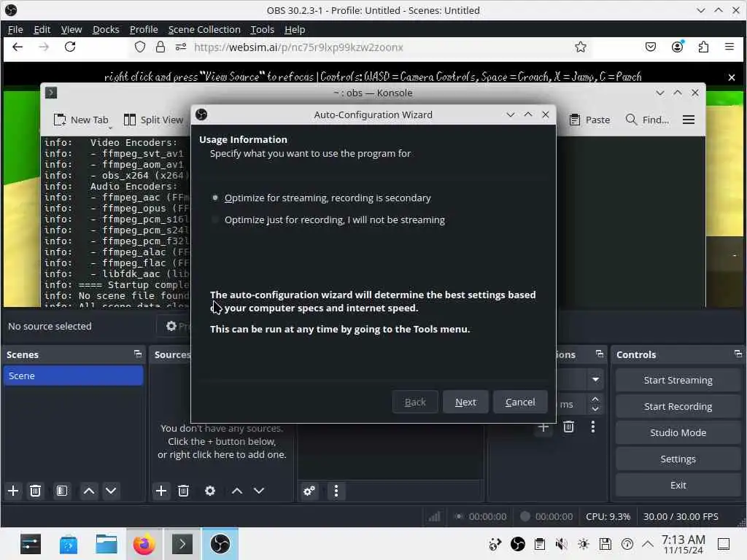Click the Exit button in Controls
747x560 pixels.
pos(678,485)
